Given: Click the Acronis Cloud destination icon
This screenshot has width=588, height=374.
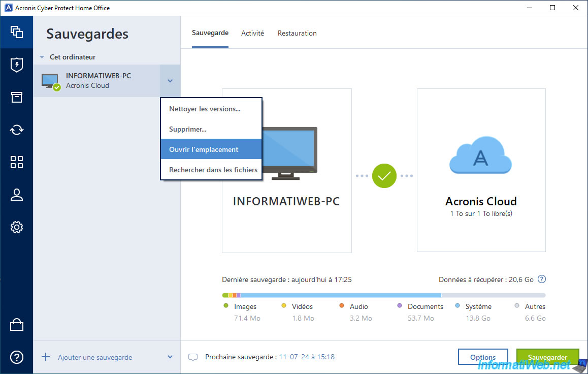Looking at the screenshot, I should tap(480, 155).
